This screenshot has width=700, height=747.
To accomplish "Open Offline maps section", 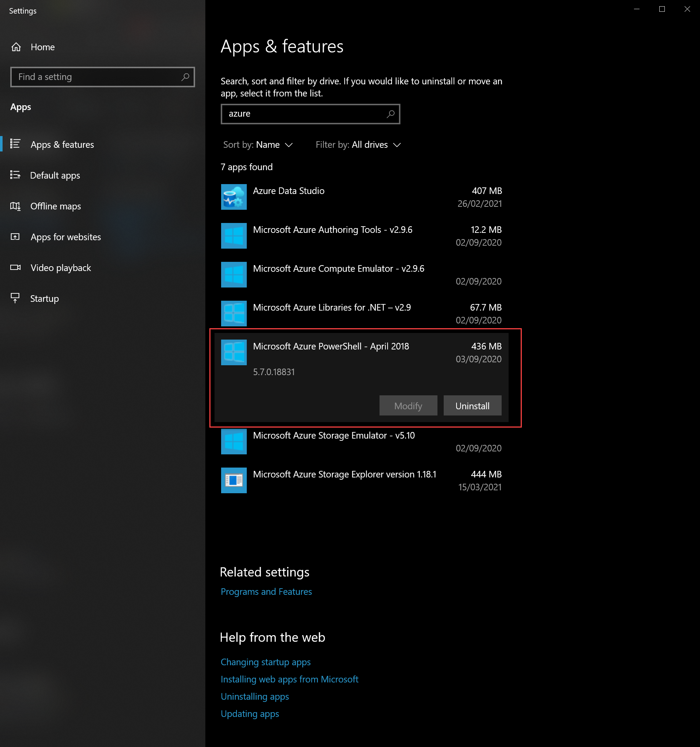I will click(55, 206).
